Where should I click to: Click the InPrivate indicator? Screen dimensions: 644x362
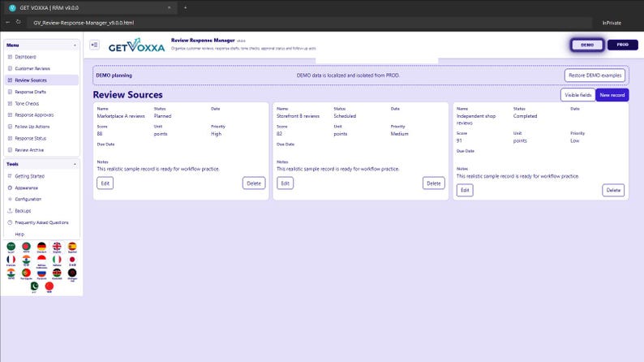click(x=612, y=23)
